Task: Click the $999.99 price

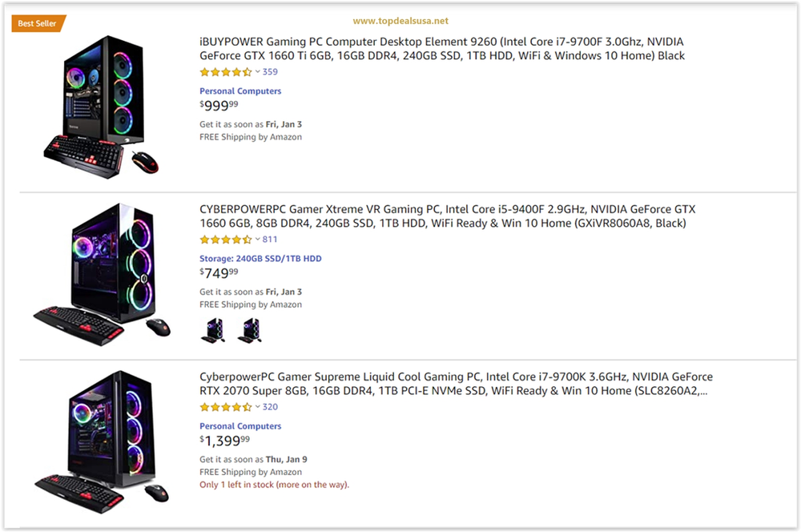Action: [219, 106]
